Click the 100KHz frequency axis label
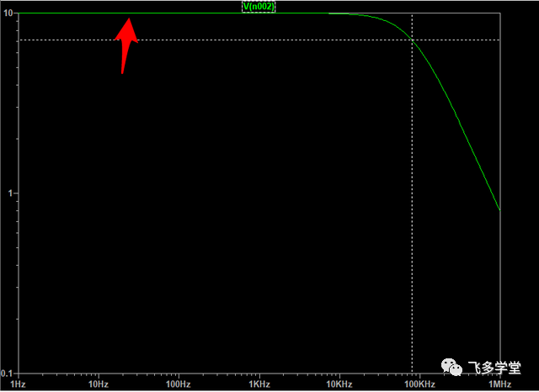The height and width of the screenshot is (392, 539). pyautogui.click(x=419, y=384)
